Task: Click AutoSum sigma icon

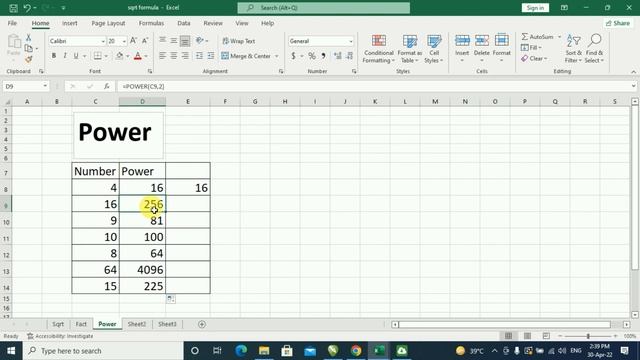Action: point(525,37)
